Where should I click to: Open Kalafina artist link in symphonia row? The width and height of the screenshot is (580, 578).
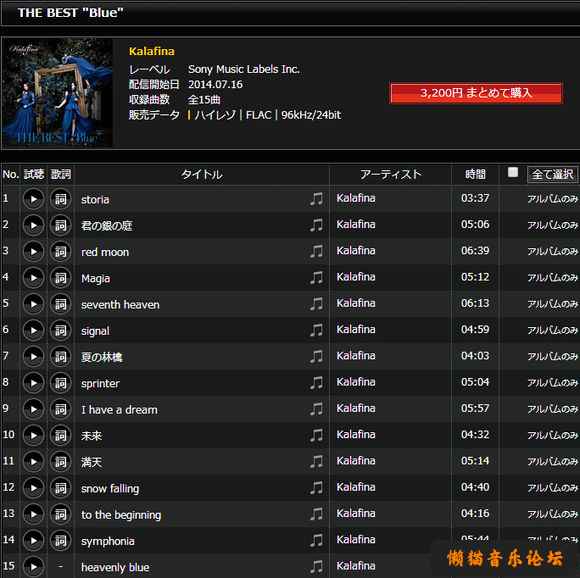point(356,540)
